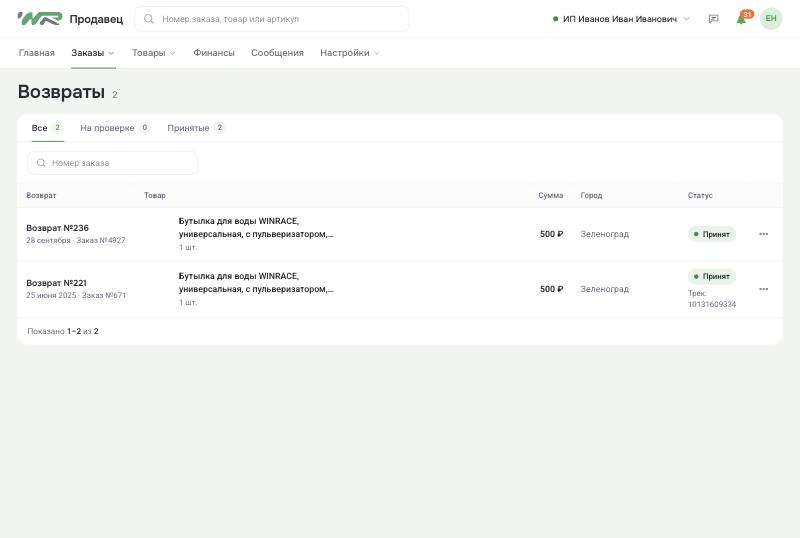Click the Товар column header
Screen dimensions: 800x538
coord(155,195)
